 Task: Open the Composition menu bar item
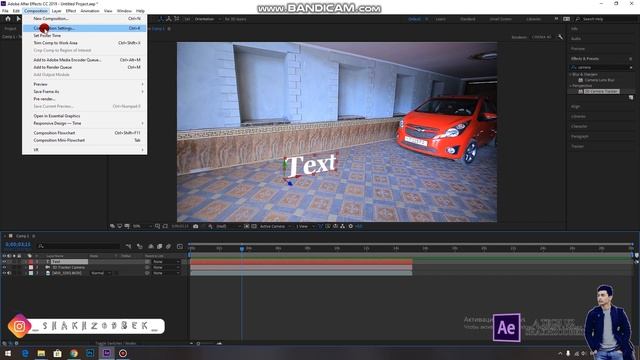click(36, 11)
